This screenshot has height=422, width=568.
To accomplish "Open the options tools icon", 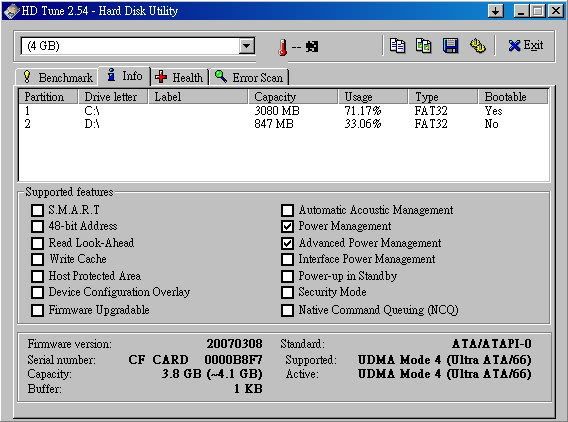I will pos(478,46).
